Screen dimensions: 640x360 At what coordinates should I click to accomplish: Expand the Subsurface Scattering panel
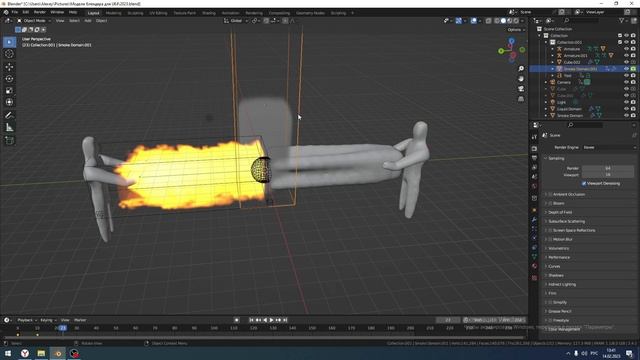(x=546, y=221)
